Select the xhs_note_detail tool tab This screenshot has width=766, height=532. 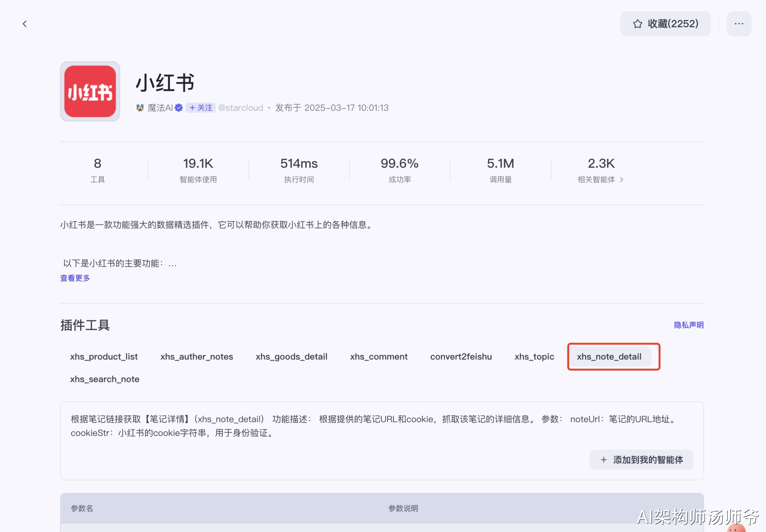click(609, 356)
